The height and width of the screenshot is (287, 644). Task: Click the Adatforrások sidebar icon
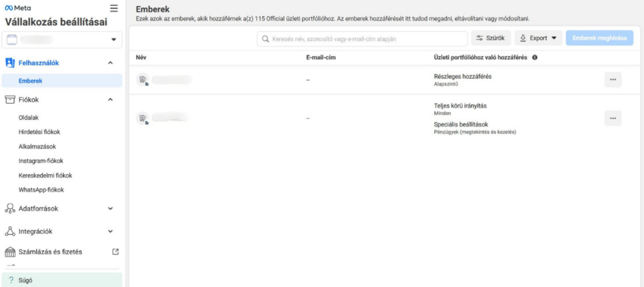10,209
